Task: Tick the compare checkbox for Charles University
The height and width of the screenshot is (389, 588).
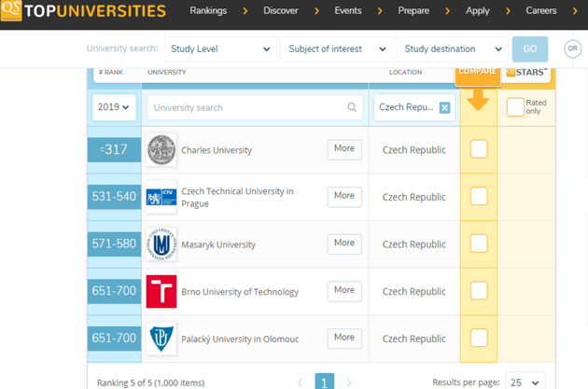Action: pyautogui.click(x=479, y=149)
